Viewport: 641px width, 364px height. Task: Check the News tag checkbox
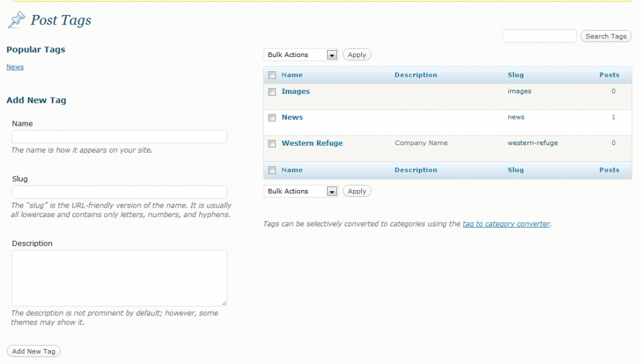[272, 117]
